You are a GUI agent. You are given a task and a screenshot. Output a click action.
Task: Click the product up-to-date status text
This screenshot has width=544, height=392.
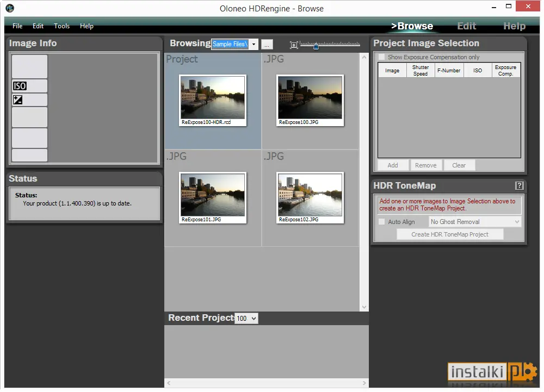(x=77, y=203)
